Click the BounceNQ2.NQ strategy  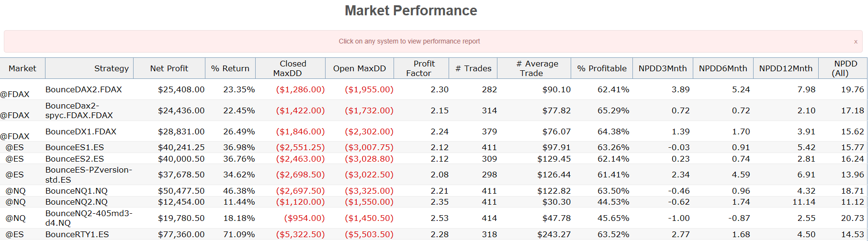[x=77, y=202]
